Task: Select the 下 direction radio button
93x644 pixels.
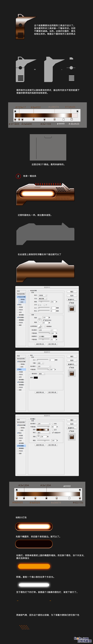Action: (x=45, y=305)
